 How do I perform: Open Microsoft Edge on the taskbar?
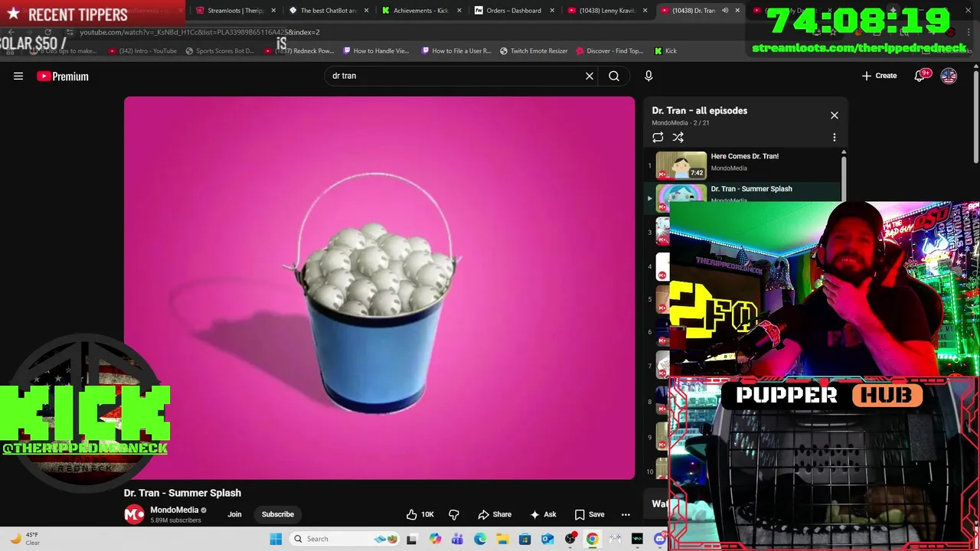coord(480,539)
